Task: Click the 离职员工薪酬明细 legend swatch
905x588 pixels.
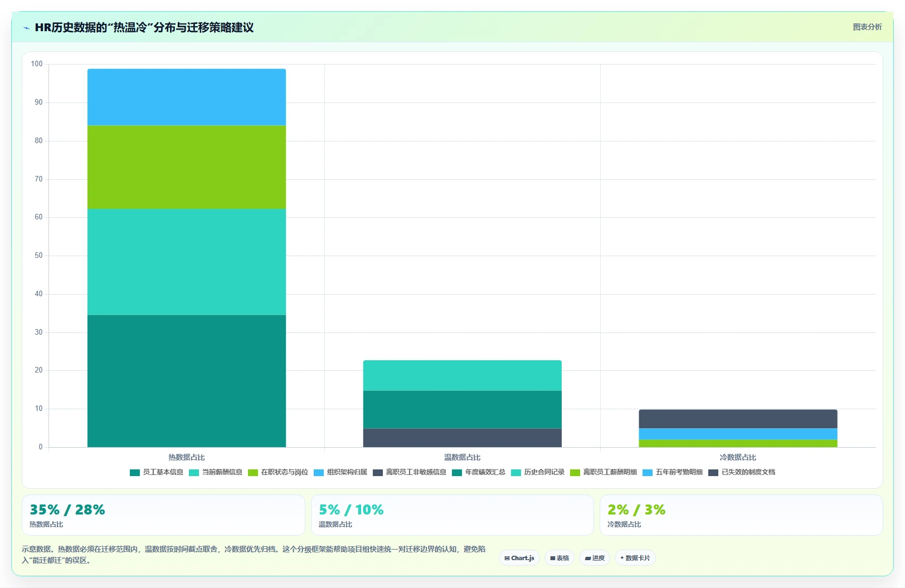Action: pos(575,473)
